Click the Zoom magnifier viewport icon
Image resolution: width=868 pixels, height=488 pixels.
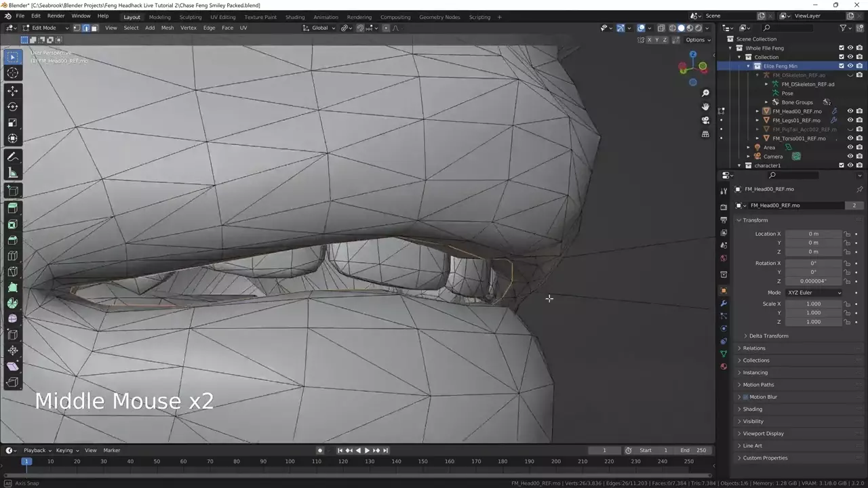click(x=705, y=93)
